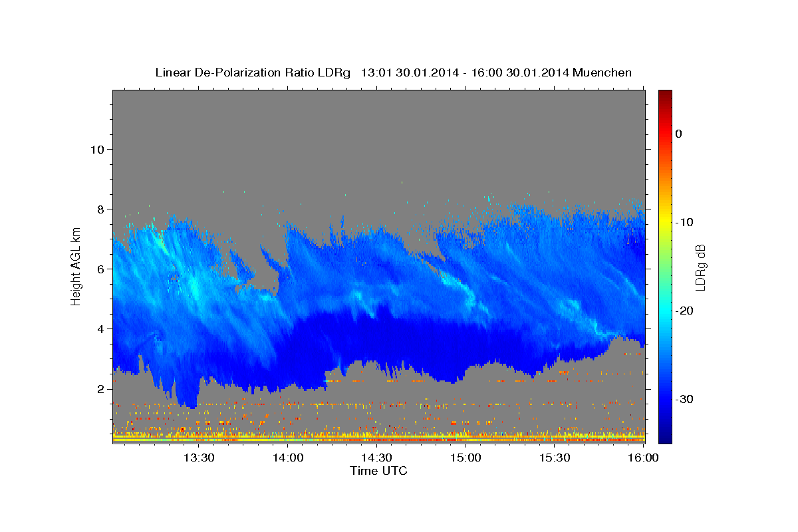Click the 'Height AGL km' axis label

[x=76, y=265]
